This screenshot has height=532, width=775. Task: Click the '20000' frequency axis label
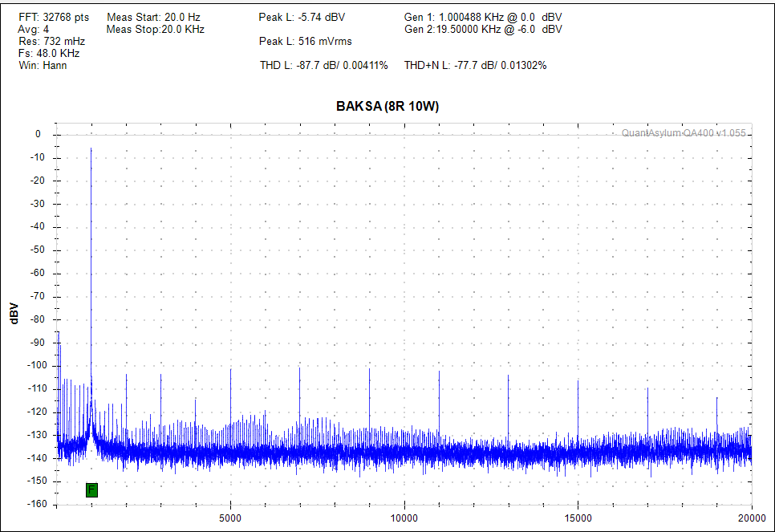tap(752, 518)
